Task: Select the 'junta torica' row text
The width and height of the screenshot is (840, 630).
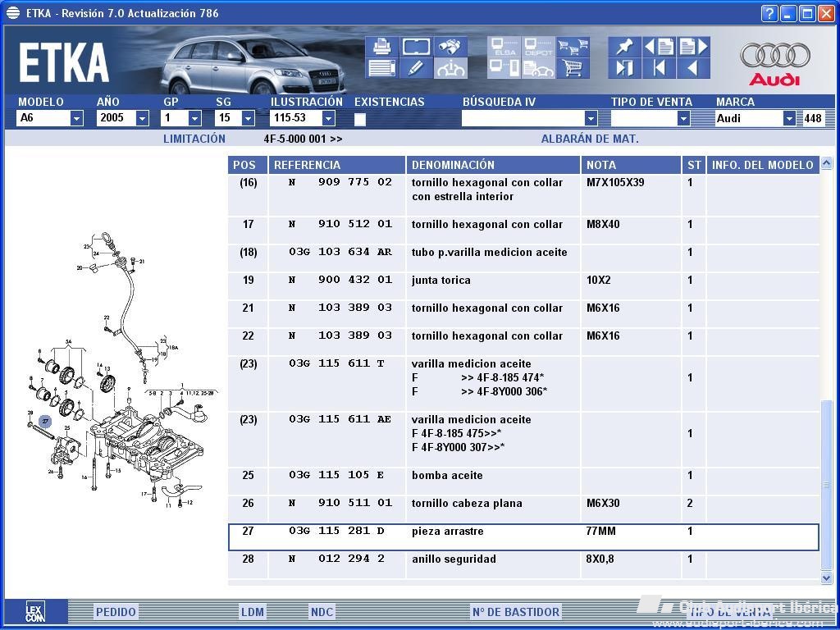Action: click(x=441, y=281)
